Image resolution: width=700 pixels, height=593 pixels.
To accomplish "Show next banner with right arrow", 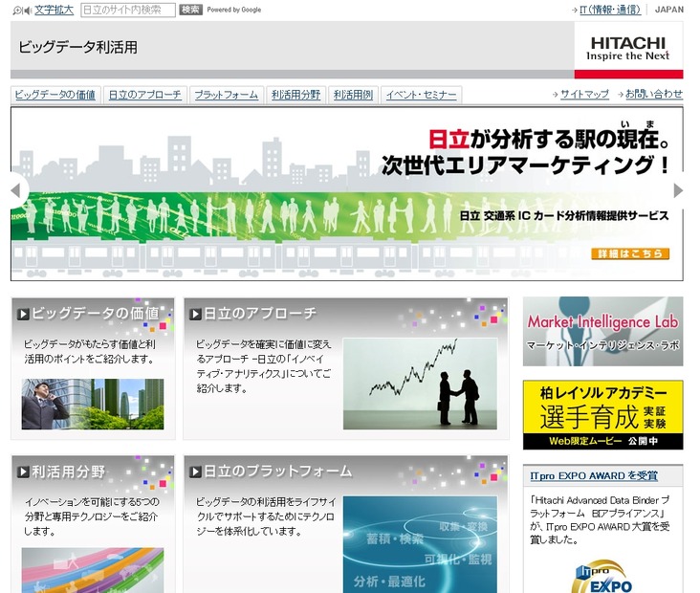I will 678,190.
